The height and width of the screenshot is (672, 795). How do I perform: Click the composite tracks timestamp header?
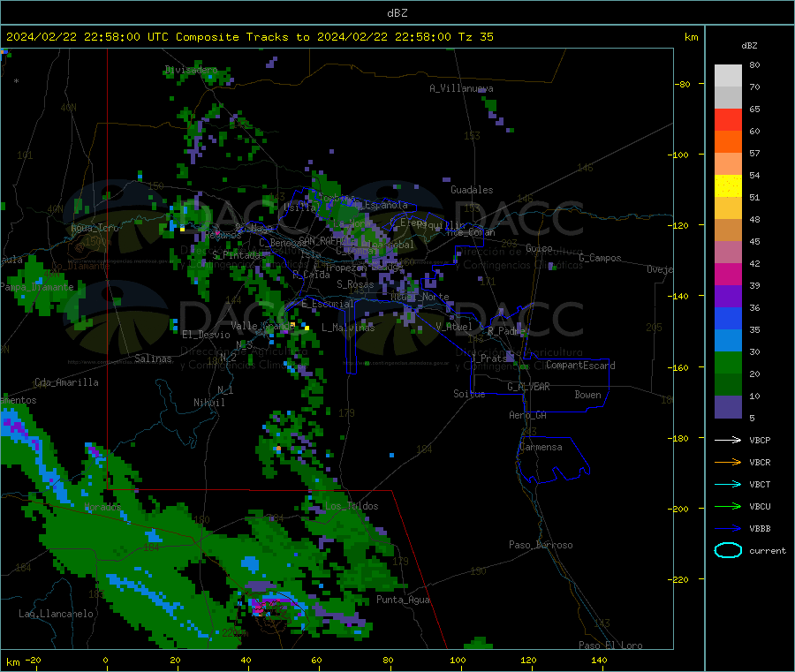coord(249,37)
